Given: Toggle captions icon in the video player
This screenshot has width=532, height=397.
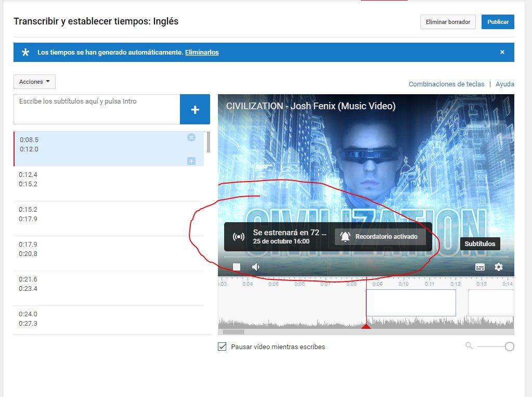Looking at the screenshot, I should (x=480, y=267).
